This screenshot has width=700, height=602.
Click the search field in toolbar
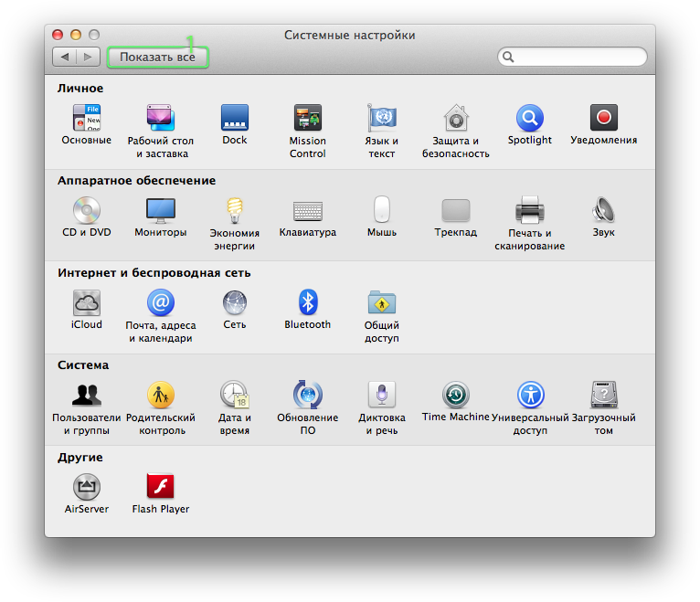(572, 57)
